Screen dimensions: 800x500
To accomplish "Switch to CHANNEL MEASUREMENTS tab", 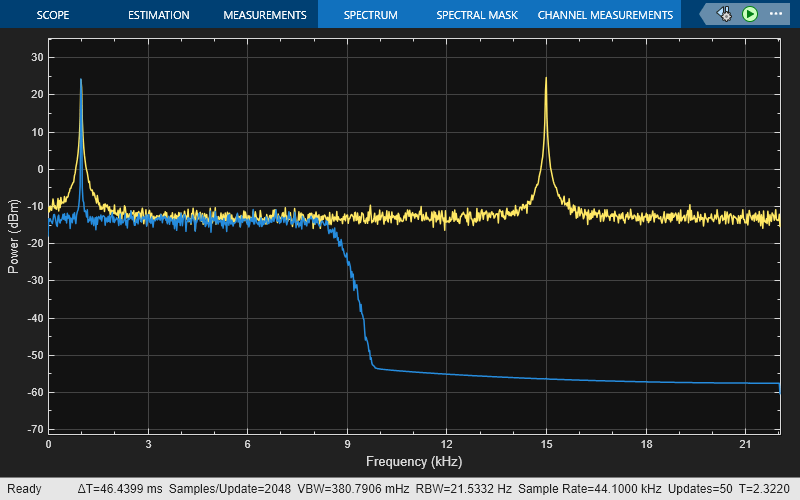I will pos(605,15).
